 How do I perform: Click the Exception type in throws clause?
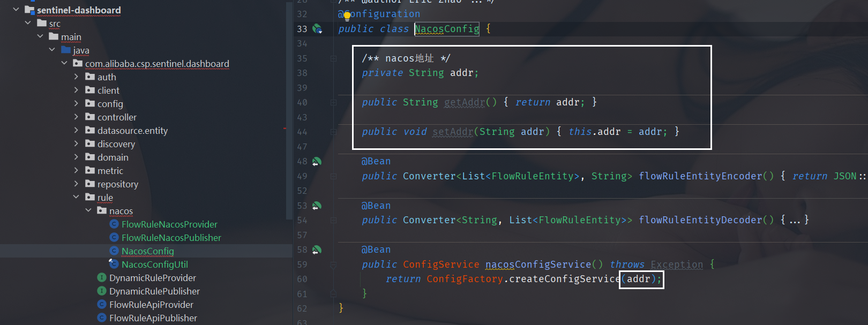click(x=677, y=264)
